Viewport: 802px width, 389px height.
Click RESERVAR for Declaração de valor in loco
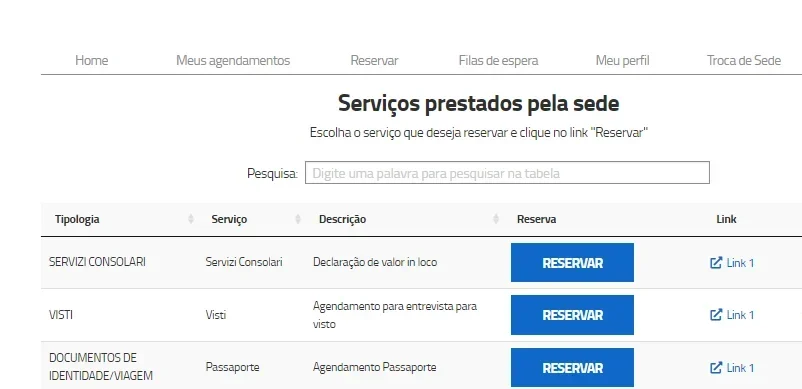572,263
